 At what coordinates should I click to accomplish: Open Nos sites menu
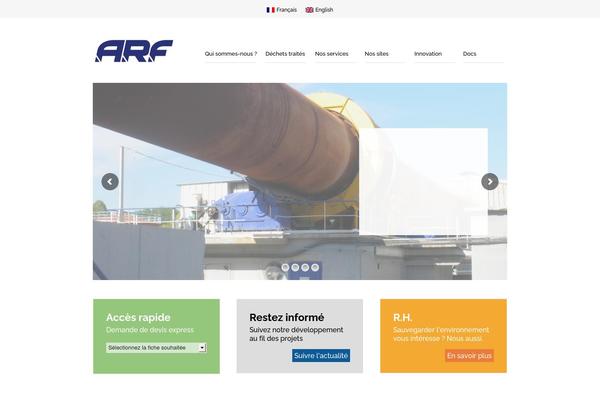tap(376, 54)
